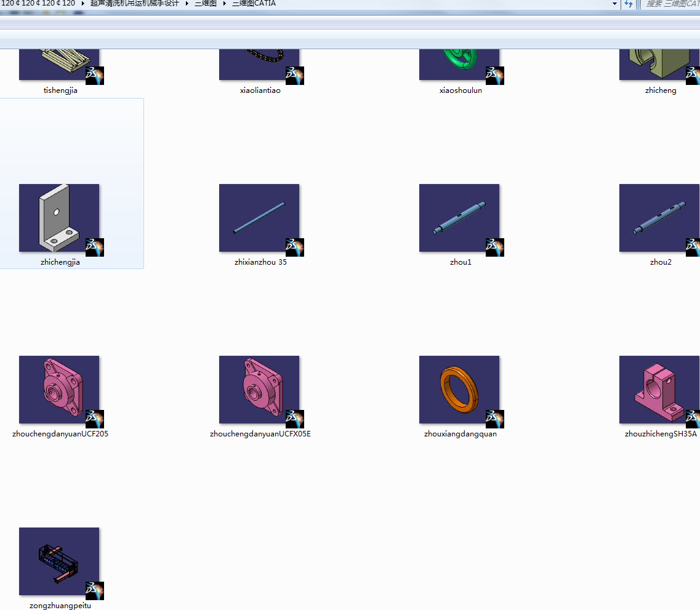700x610 pixels.
Task: Click CATIA badge on zhichengjia thumbnail
Action: (95, 247)
